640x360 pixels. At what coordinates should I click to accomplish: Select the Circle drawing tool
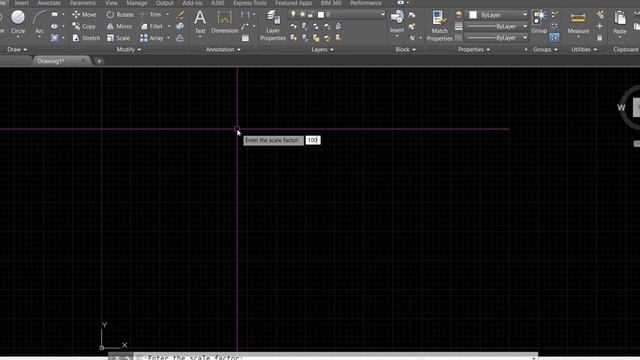click(x=18, y=22)
